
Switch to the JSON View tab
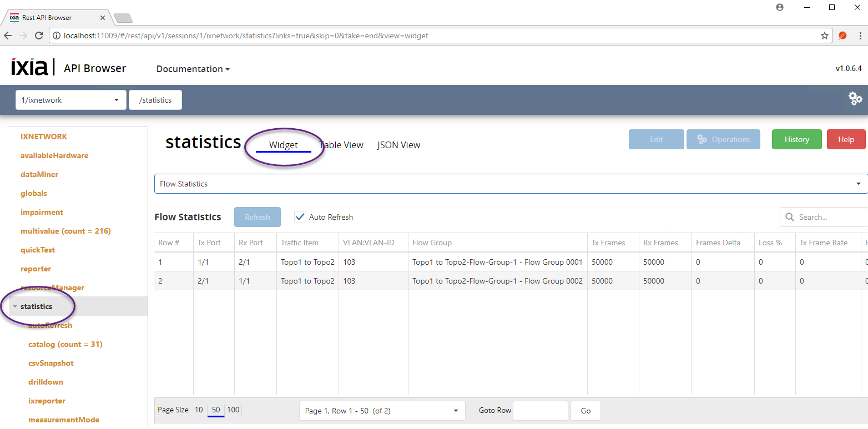coord(398,145)
